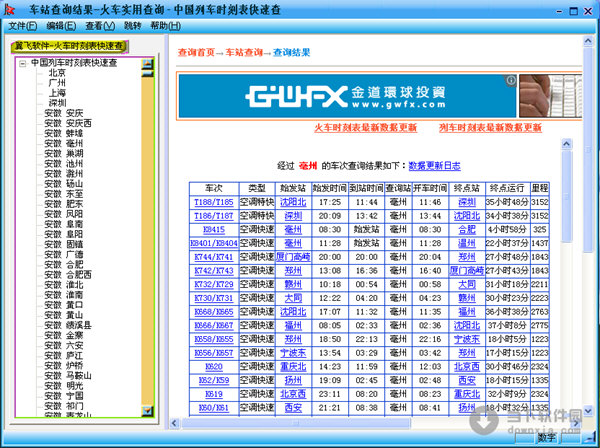Click 沈阳北 origin station in T188/T185 row
The image size is (600, 448).
[x=293, y=202]
